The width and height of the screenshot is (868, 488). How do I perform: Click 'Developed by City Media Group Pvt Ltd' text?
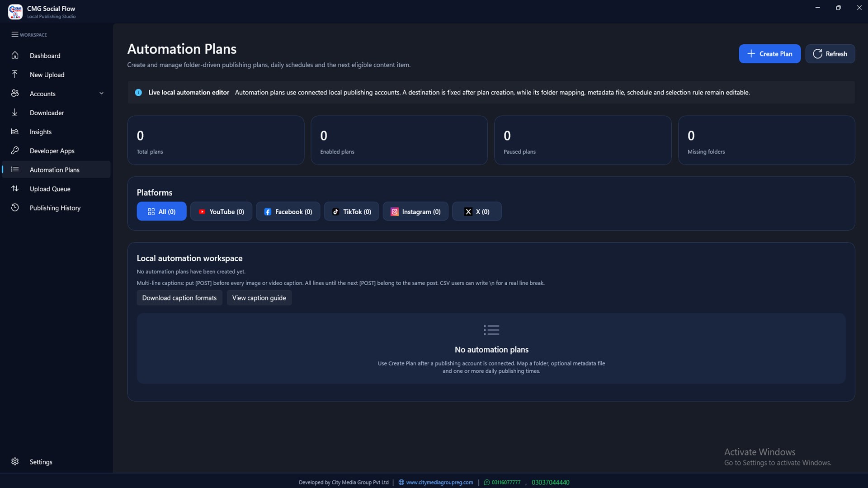click(x=344, y=482)
